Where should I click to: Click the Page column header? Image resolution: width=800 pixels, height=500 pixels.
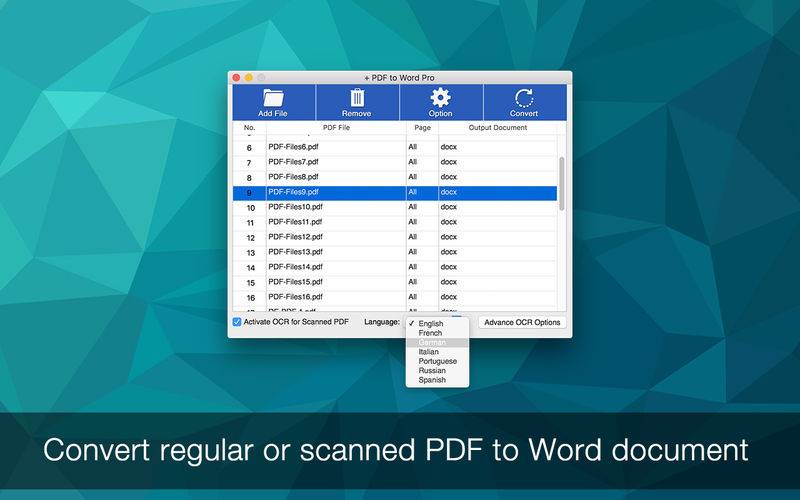pyautogui.click(x=421, y=128)
